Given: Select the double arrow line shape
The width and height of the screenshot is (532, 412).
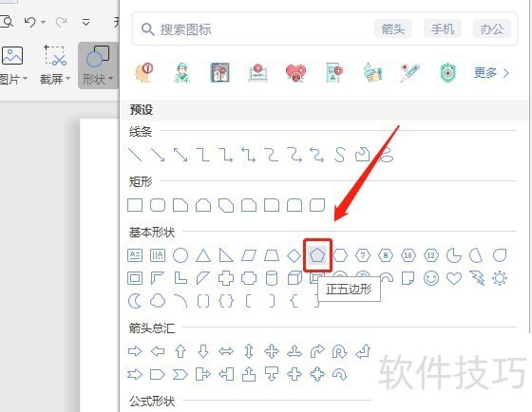Looking at the screenshot, I should point(180,155).
